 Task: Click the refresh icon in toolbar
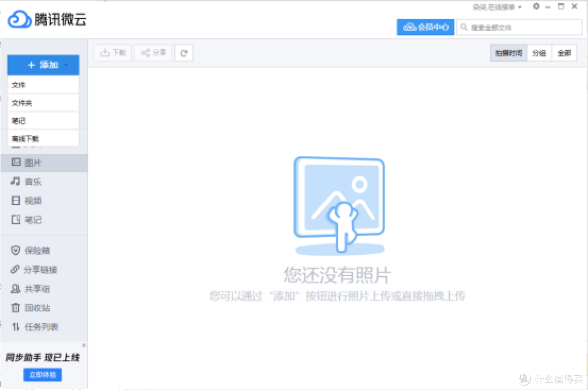point(184,53)
